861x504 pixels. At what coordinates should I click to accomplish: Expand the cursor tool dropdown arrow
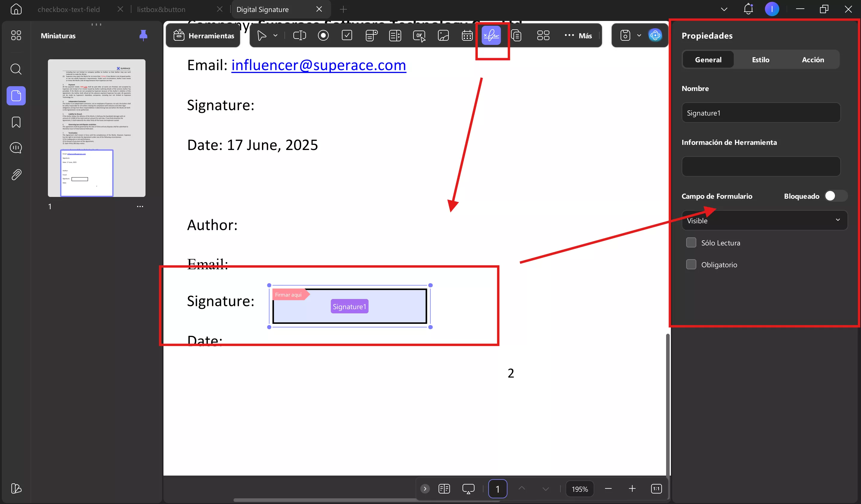click(275, 36)
